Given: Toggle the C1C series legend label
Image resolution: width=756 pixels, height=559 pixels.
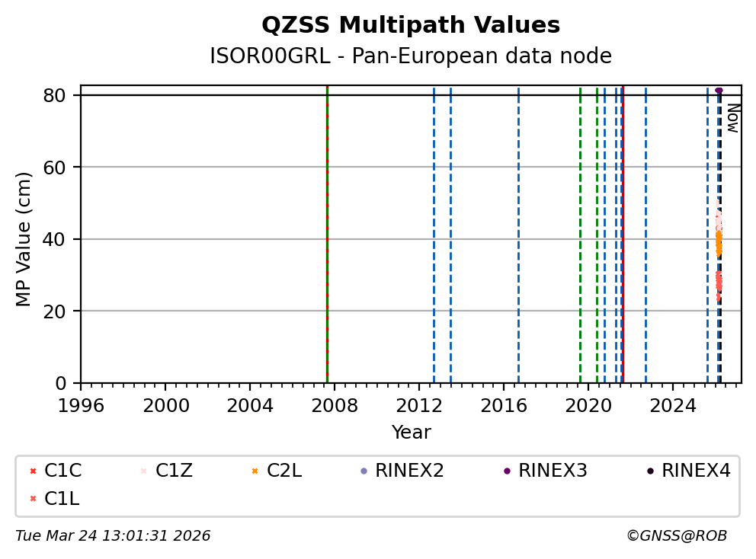Looking at the screenshot, I should click(x=63, y=471).
